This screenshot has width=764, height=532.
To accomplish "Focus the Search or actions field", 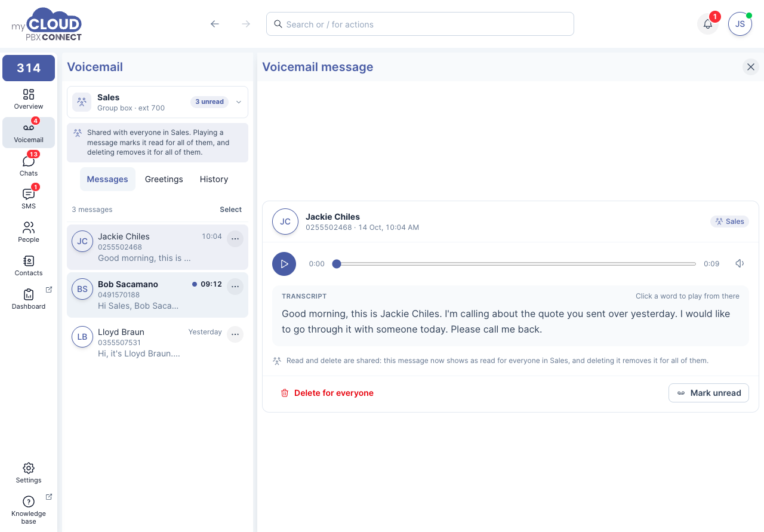I will (x=420, y=24).
